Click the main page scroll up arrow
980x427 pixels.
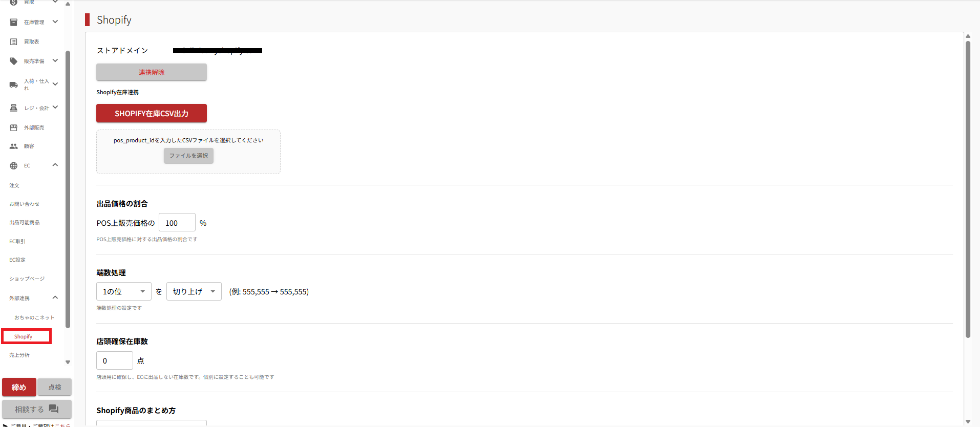pos(968,36)
